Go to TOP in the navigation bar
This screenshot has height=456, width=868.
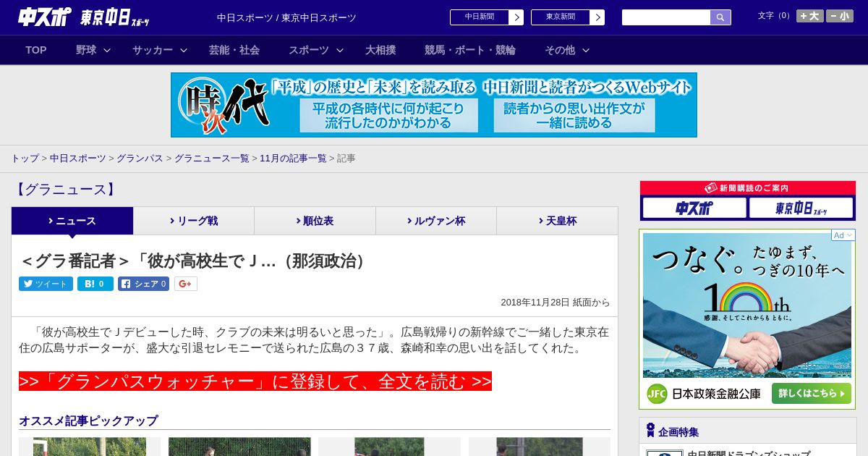[36, 50]
